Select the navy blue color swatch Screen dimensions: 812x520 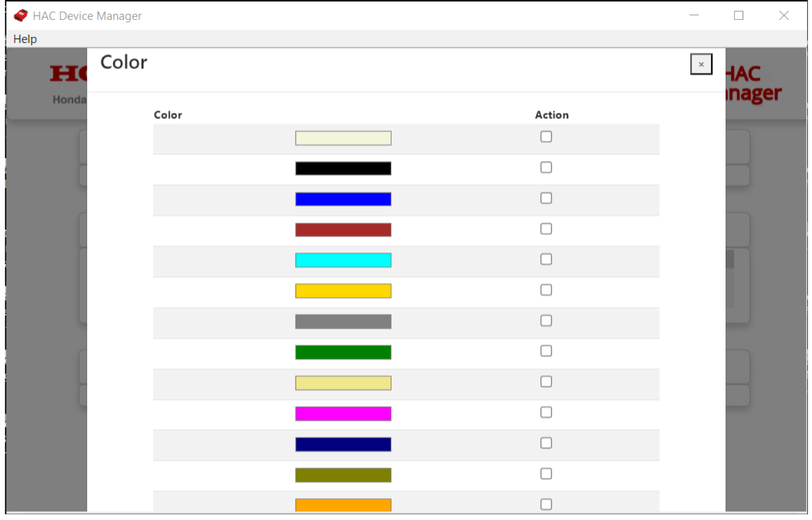point(343,444)
